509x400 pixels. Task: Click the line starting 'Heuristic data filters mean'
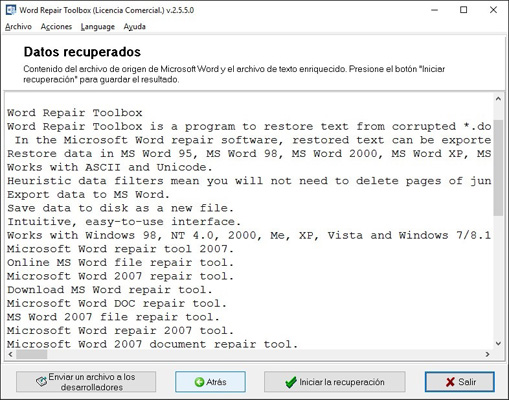pos(249,181)
